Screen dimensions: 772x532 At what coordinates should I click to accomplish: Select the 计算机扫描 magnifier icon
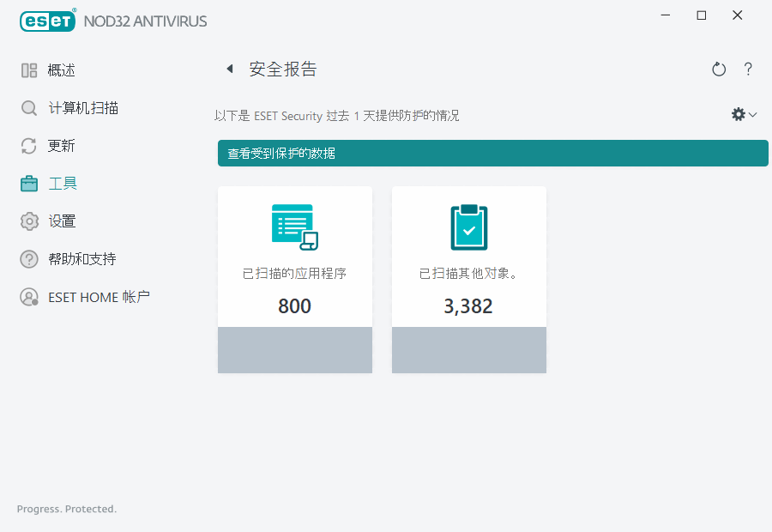point(29,107)
